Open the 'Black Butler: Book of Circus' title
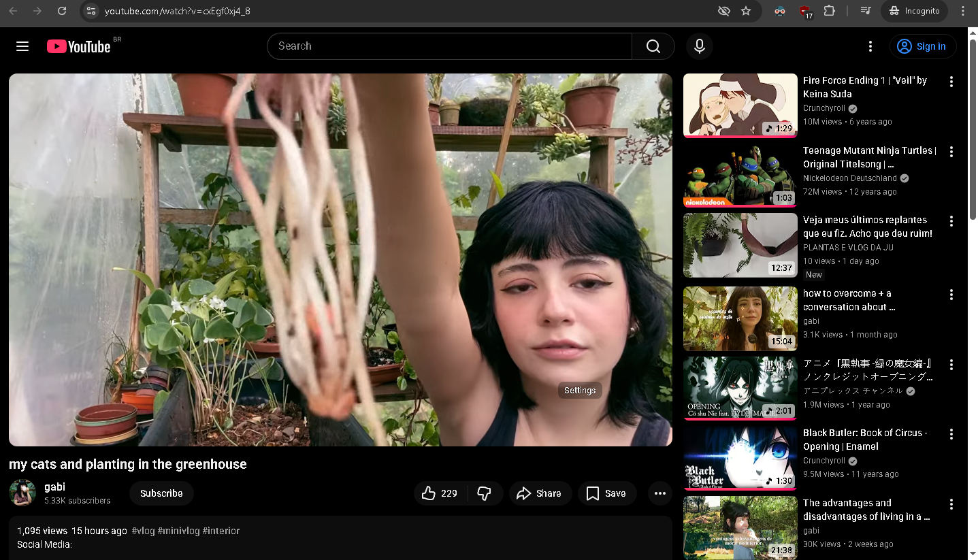 pyautogui.click(x=865, y=440)
